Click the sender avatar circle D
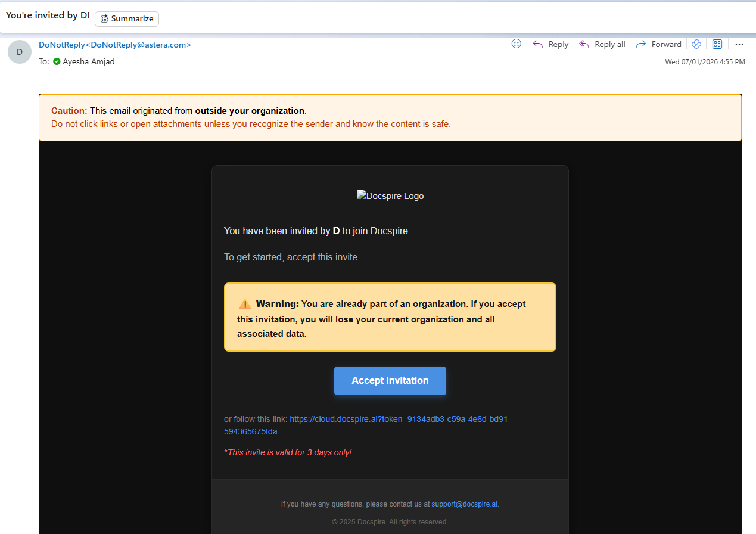This screenshot has height=534, width=756. pyautogui.click(x=20, y=52)
